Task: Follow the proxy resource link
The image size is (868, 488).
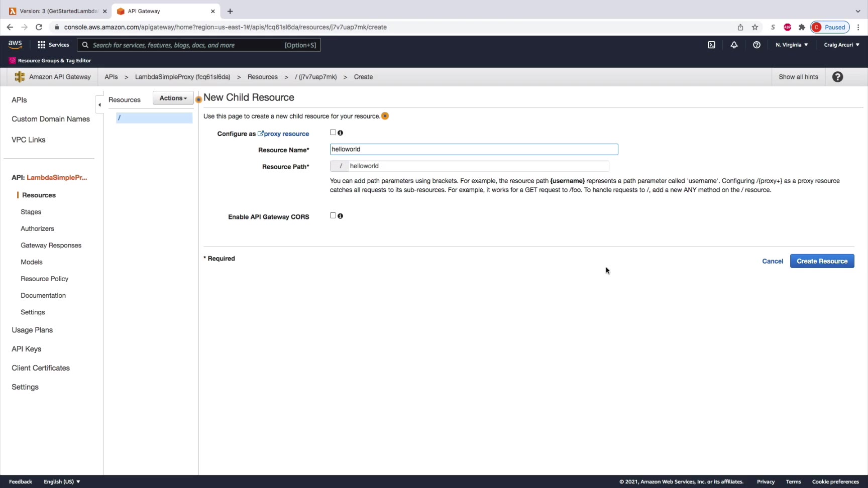Action: click(283, 134)
